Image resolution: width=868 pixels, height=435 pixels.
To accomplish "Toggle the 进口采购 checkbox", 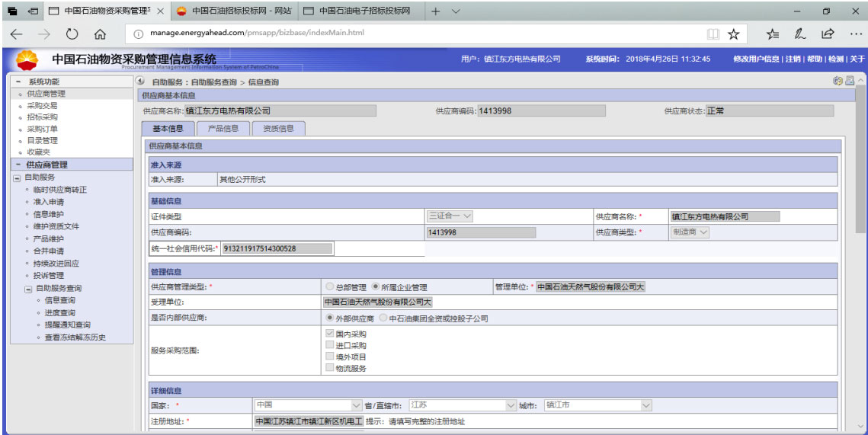I will (x=329, y=345).
